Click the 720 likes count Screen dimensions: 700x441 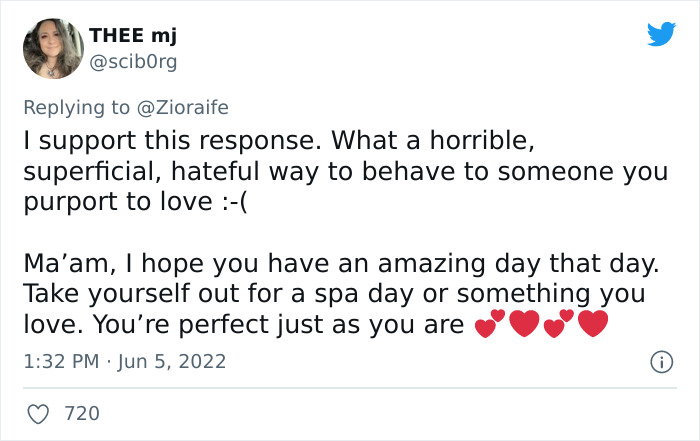[x=82, y=412]
